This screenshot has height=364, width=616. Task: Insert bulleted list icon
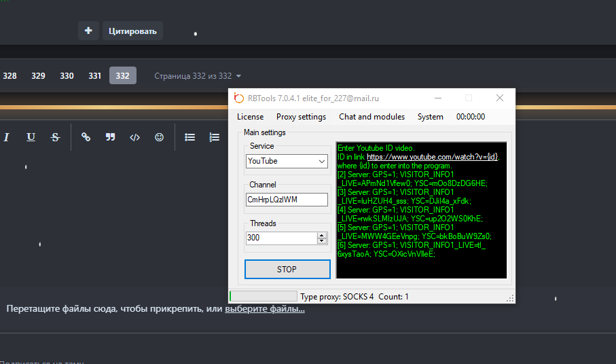point(190,137)
